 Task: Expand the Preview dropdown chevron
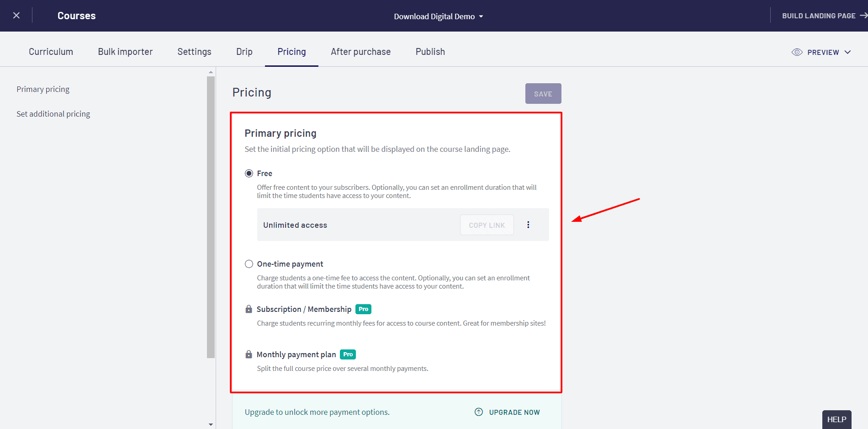[847, 52]
